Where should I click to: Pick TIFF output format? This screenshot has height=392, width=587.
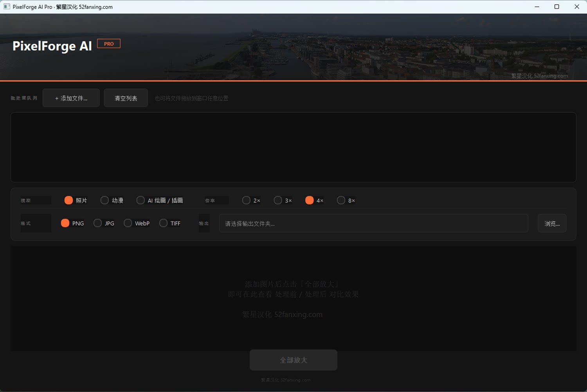tap(170, 223)
